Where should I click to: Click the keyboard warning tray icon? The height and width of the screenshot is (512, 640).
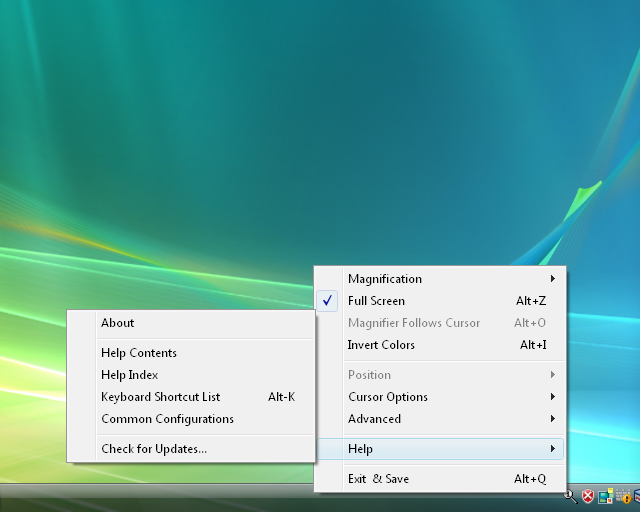(x=624, y=496)
